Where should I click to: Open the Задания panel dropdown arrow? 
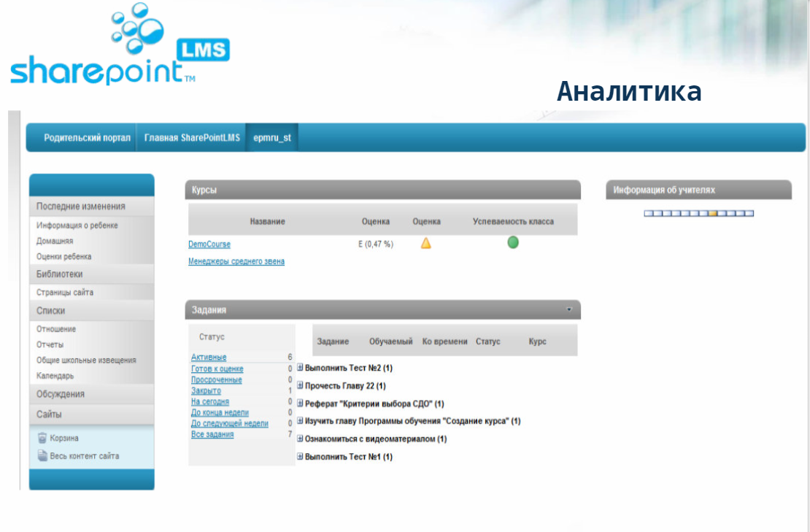[569, 309]
